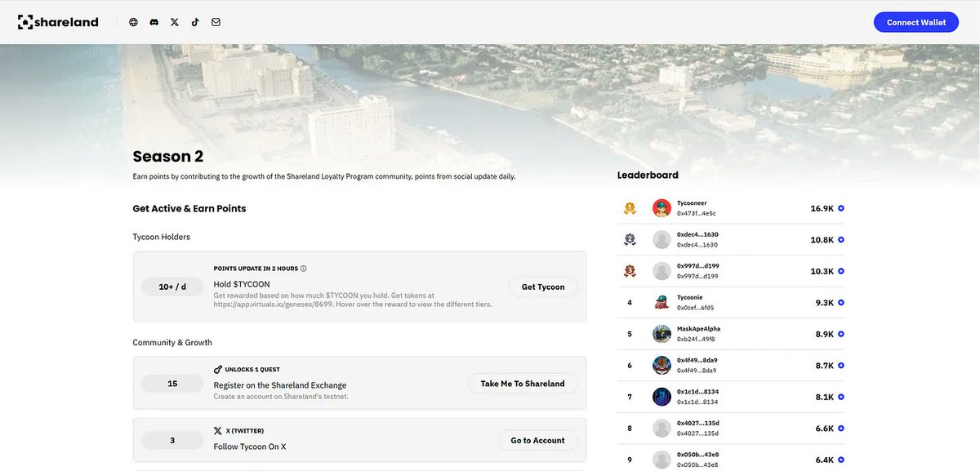
Task: Click the Community & Growth section label
Action: coord(172,342)
